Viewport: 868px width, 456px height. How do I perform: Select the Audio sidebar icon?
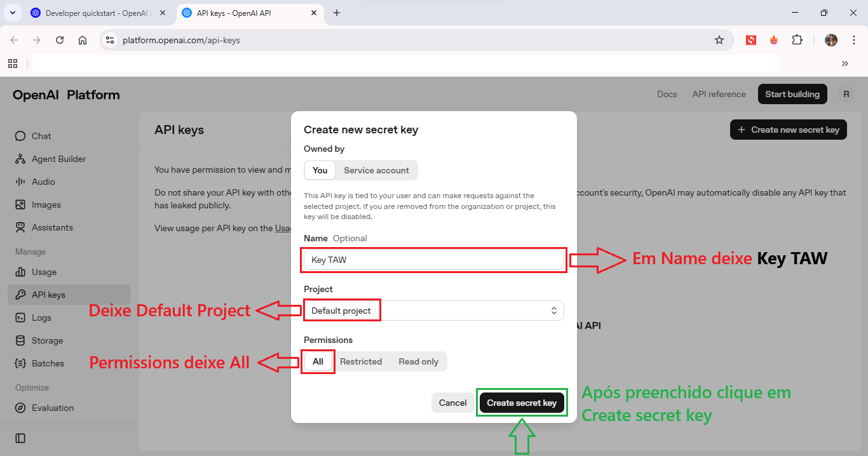(x=20, y=182)
